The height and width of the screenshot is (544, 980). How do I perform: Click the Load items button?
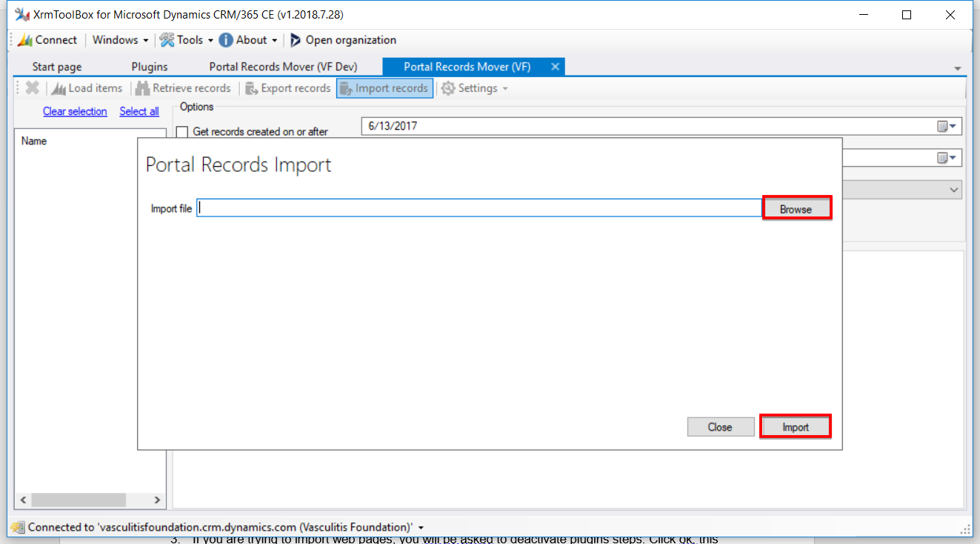click(87, 88)
